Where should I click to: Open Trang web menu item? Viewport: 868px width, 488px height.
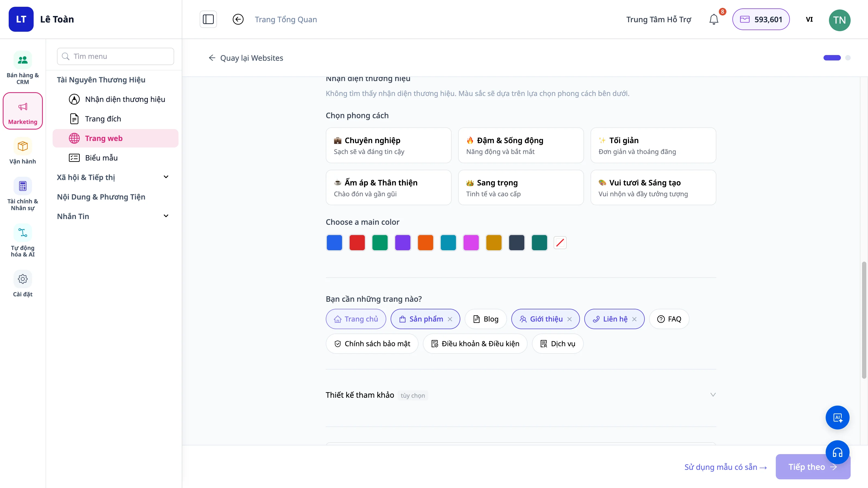click(x=116, y=138)
